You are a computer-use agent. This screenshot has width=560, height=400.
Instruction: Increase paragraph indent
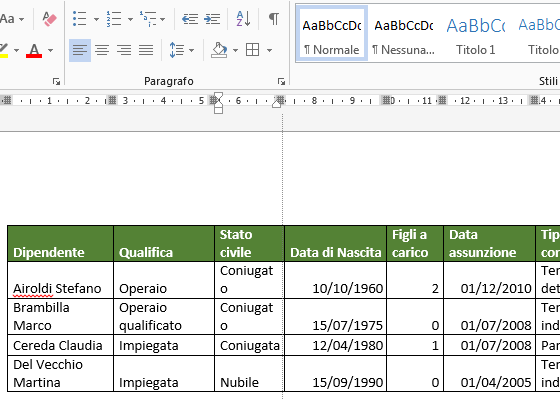click(212, 19)
